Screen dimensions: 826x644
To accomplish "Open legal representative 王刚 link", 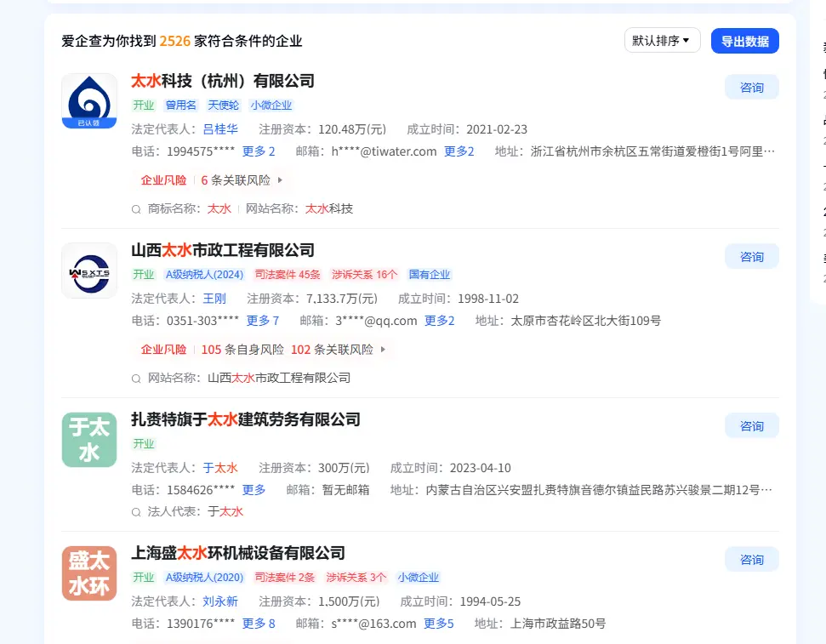I will (x=214, y=299).
